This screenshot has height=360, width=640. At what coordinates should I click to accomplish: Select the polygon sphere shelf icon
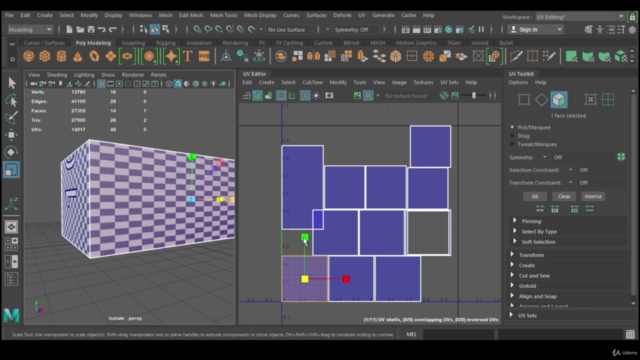point(29,56)
